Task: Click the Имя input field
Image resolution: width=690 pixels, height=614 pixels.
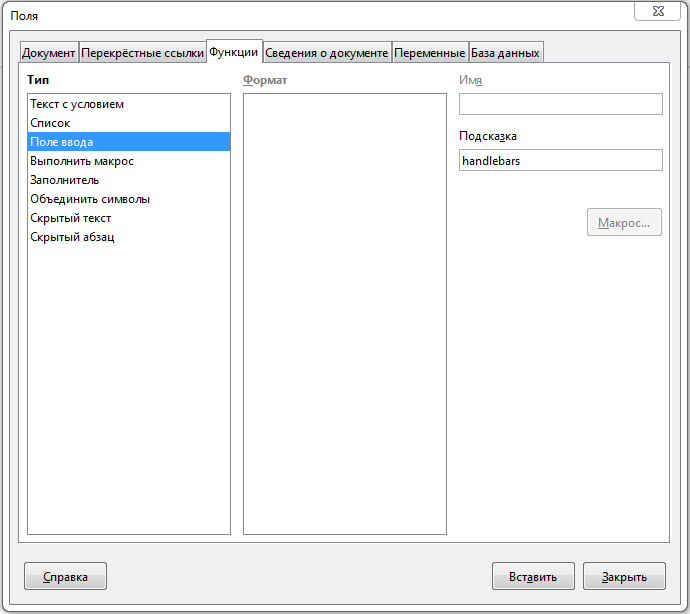Action: (x=560, y=104)
